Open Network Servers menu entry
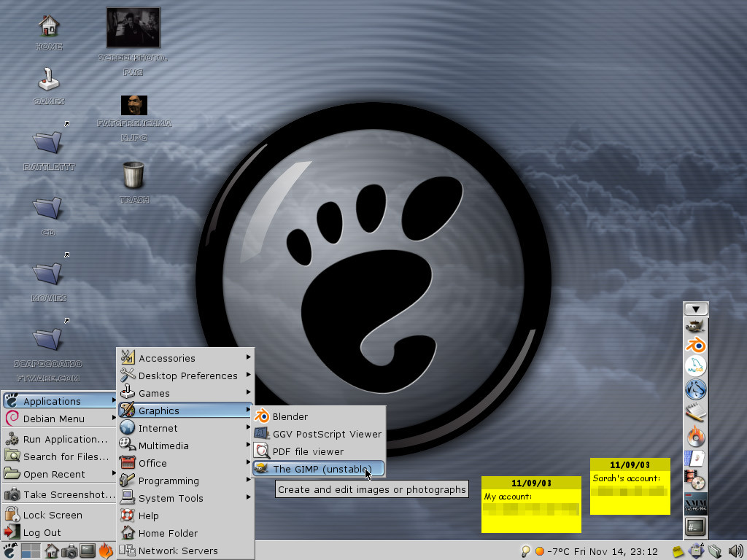The height and width of the screenshot is (560, 747). [x=185, y=551]
